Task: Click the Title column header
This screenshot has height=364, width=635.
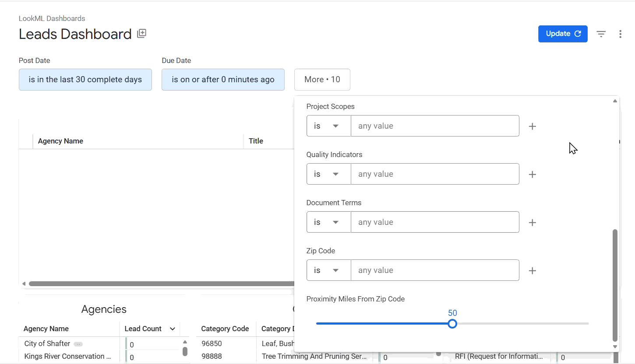Action: (x=256, y=141)
